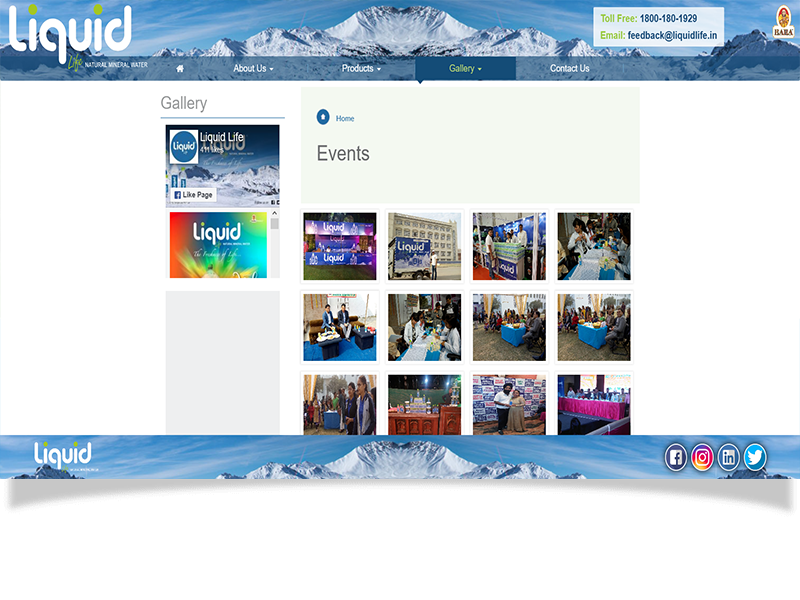Click the Gallery sidebar heading
The height and width of the screenshot is (600, 800).
184,103
